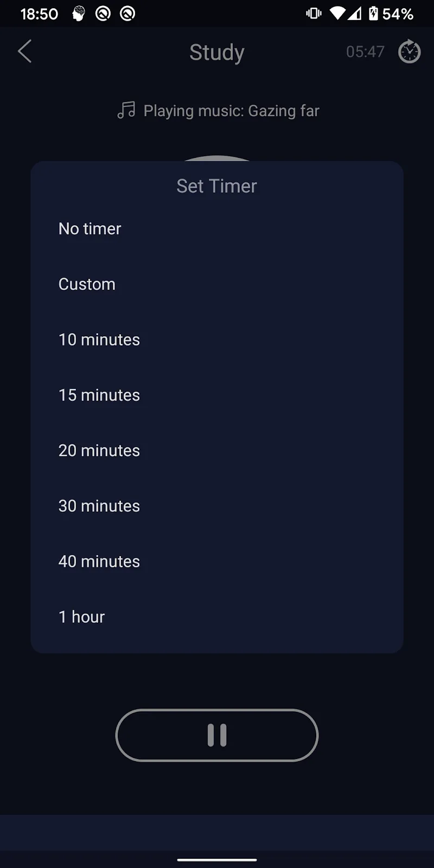This screenshot has height=868, width=434.
Task: Tap the brain notification icon
Action: click(x=79, y=14)
